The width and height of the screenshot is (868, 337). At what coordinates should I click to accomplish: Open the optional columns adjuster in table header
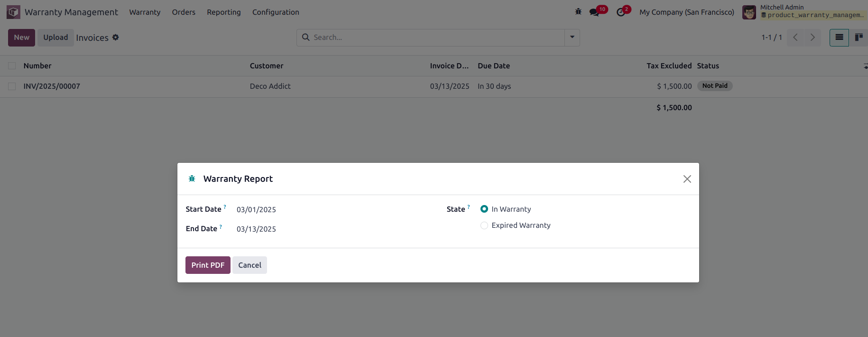point(865,66)
